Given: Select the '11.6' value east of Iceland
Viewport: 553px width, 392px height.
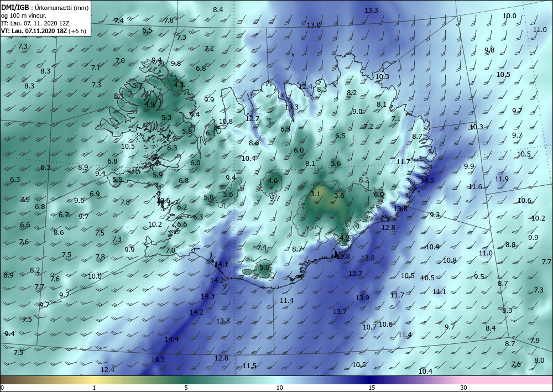Looking at the screenshot, I should [475, 187].
